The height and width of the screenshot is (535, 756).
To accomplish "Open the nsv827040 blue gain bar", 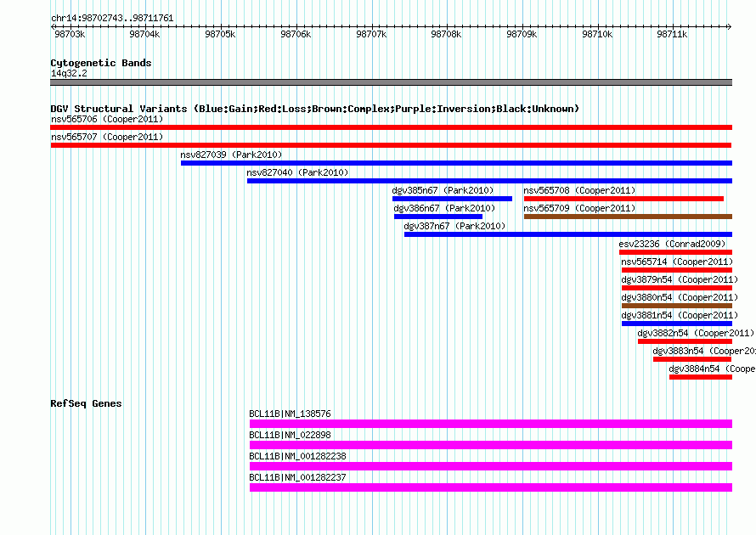I will pos(490,181).
